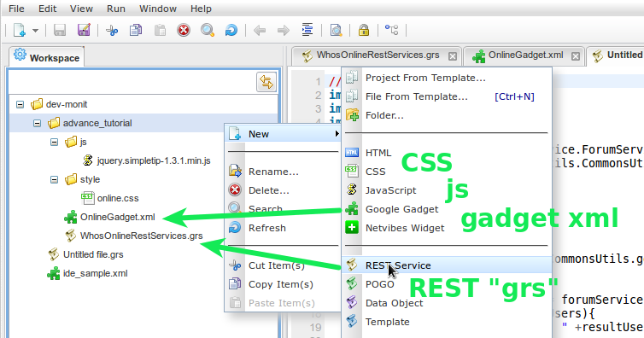The width and height of the screenshot is (644, 338).
Task: Click the New file toolbar icon
Action: tap(20, 30)
